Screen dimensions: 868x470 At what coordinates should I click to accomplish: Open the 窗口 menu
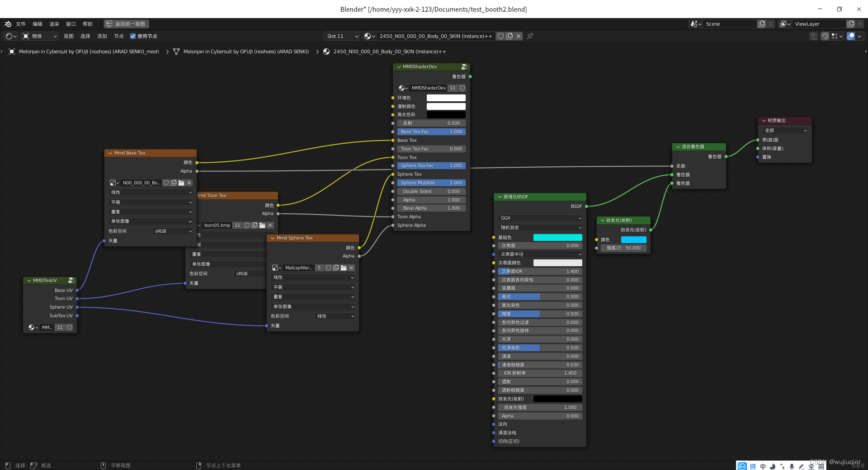(x=71, y=24)
